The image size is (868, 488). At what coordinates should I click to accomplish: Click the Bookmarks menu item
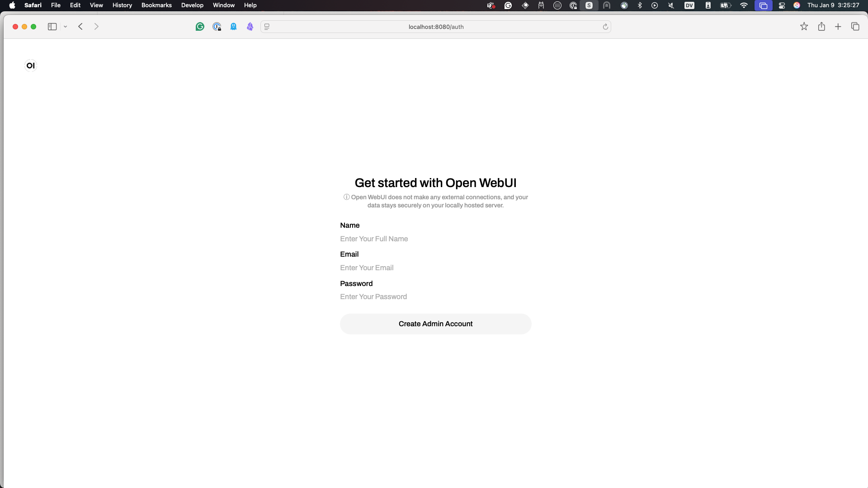156,5
